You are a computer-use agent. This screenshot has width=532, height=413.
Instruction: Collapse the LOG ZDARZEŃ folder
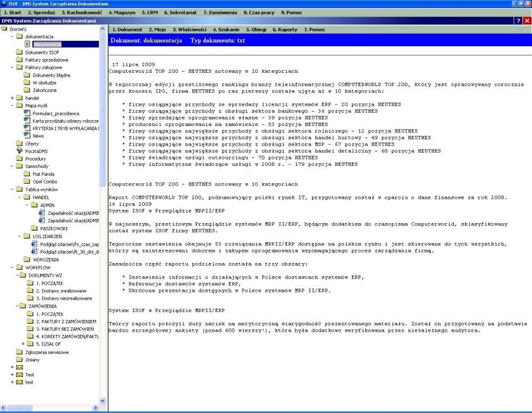[x=20, y=236]
